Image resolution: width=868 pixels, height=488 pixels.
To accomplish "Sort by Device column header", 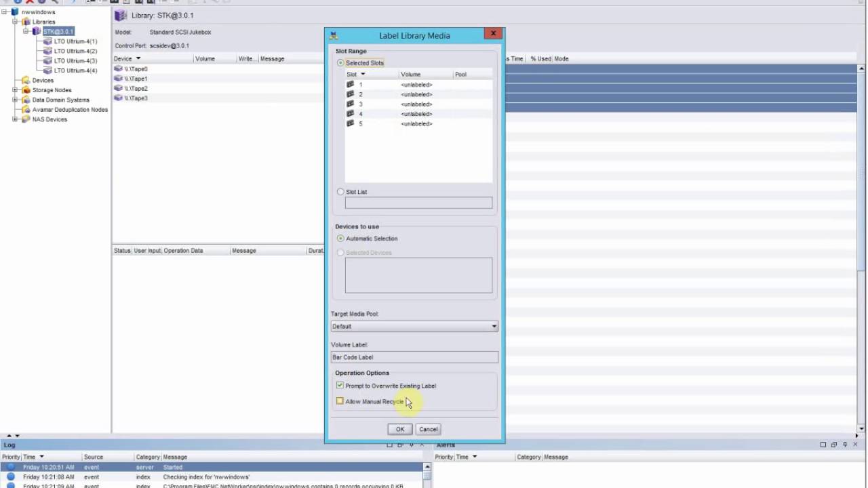I will tap(153, 59).
